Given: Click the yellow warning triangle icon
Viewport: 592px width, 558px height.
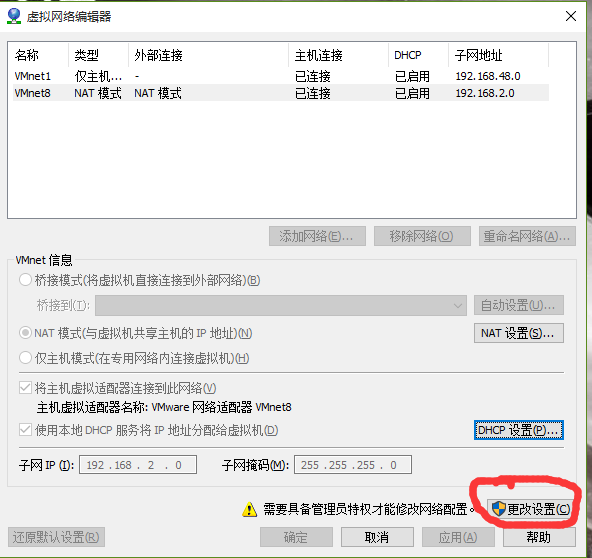Looking at the screenshot, I should [x=249, y=509].
